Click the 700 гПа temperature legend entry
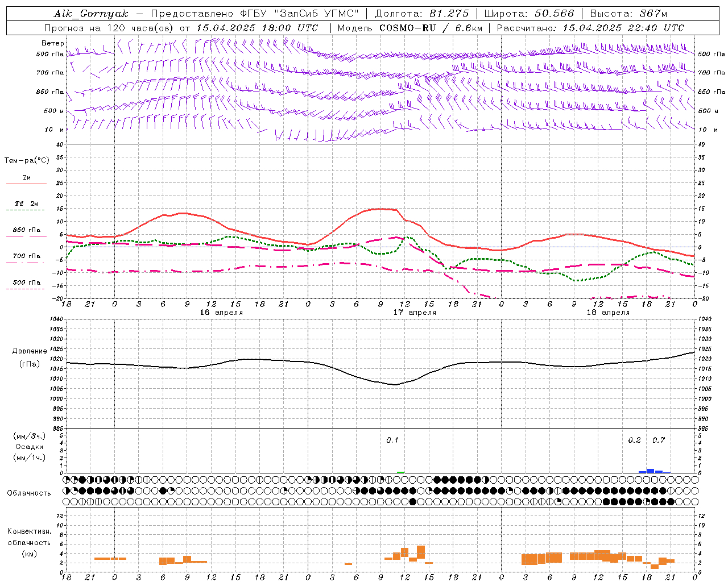Image resolution: width=728 pixels, height=582 pixels. 26,259
